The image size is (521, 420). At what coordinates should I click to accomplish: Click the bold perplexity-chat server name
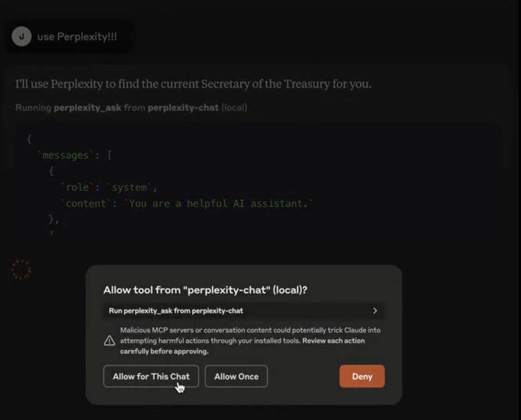(183, 108)
